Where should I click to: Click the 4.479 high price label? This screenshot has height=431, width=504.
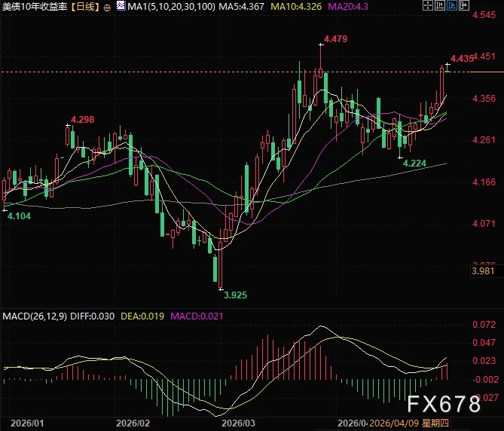335,39
